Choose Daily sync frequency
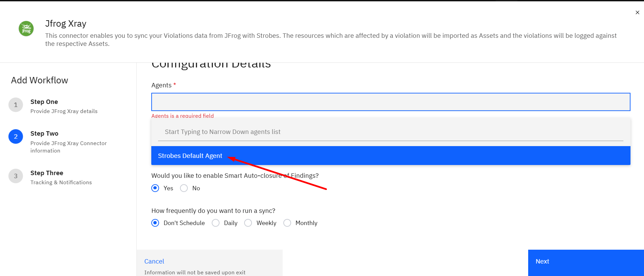644x276 pixels. click(x=216, y=223)
